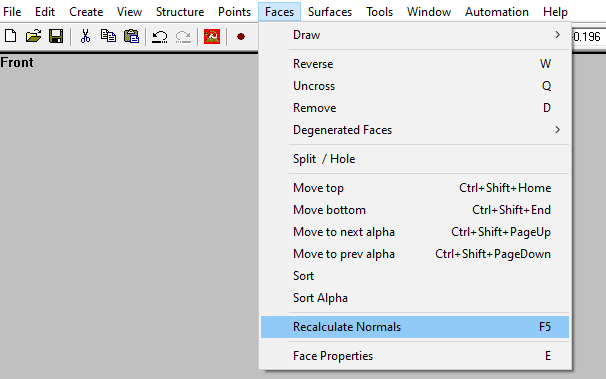Image resolution: width=606 pixels, height=379 pixels.
Task: Select the Uncross menu entry
Action: 415,86
